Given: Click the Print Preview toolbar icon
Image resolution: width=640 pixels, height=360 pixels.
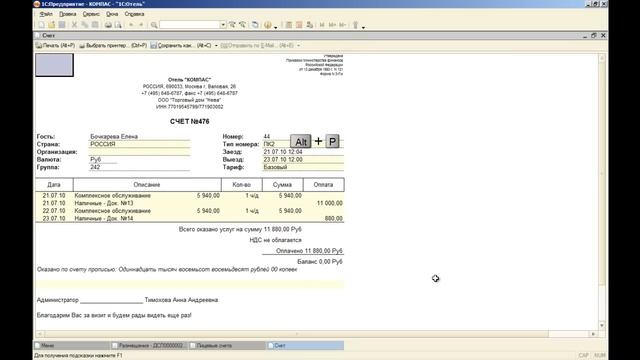Looking at the screenshot, I should [x=118, y=25].
